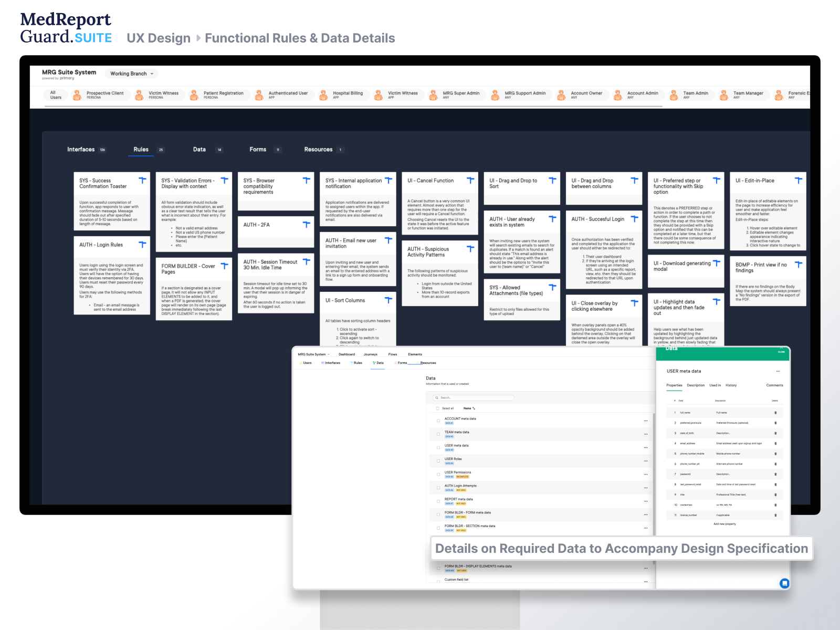The width and height of the screenshot is (840, 630).
Task: Check the USER meta data row checkbox
Action: [x=439, y=447]
